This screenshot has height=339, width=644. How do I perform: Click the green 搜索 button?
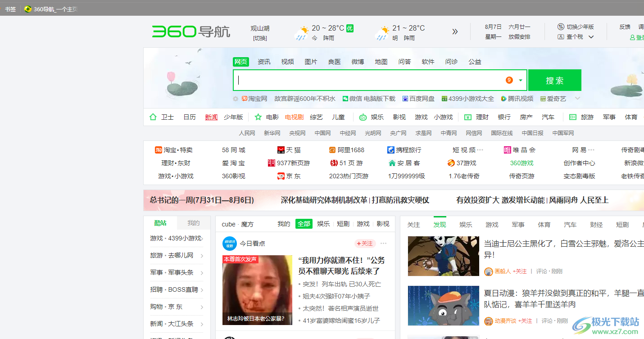(555, 80)
